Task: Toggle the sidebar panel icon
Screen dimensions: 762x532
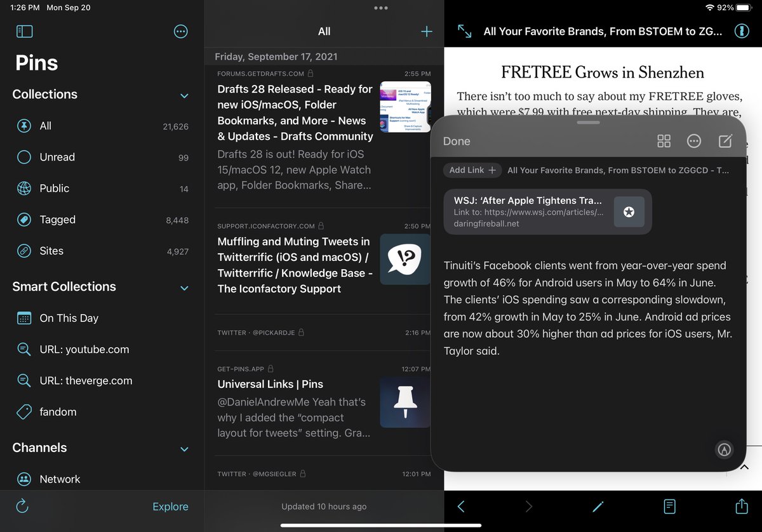Action: pos(24,31)
